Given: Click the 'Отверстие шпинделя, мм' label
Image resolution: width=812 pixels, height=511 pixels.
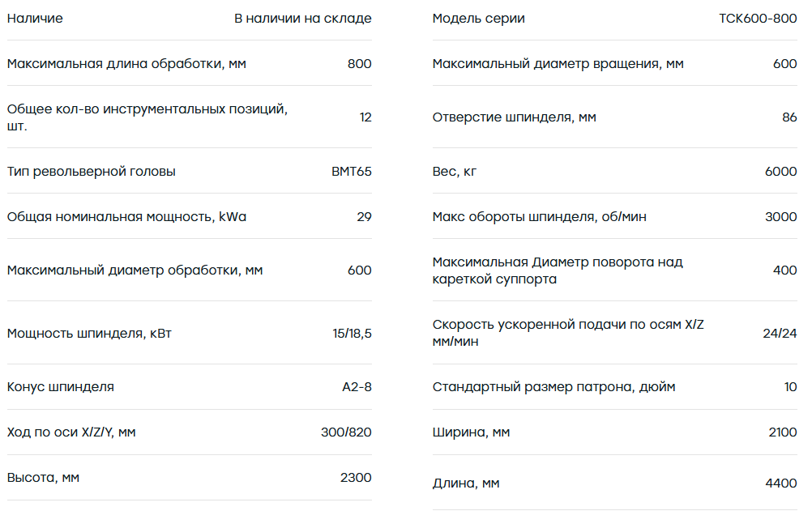Looking at the screenshot, I should 515,117.
